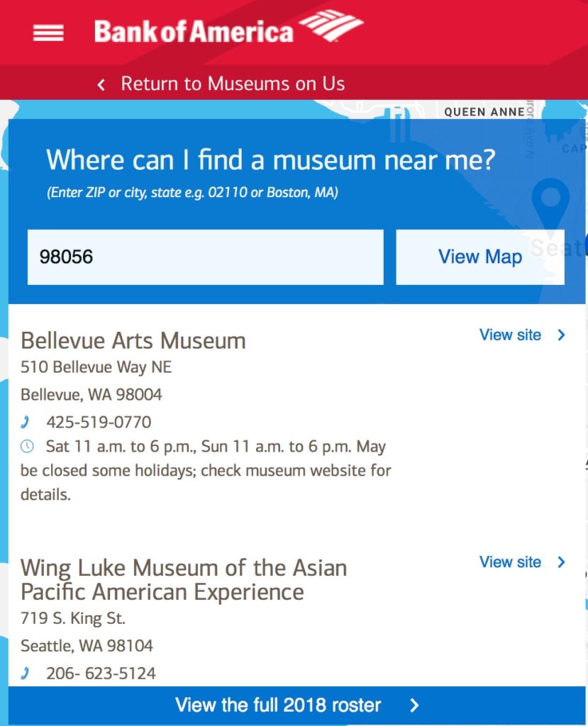Open View site for Wing Luke Museum
588x726 pixels.
click(x=510, y=562)
